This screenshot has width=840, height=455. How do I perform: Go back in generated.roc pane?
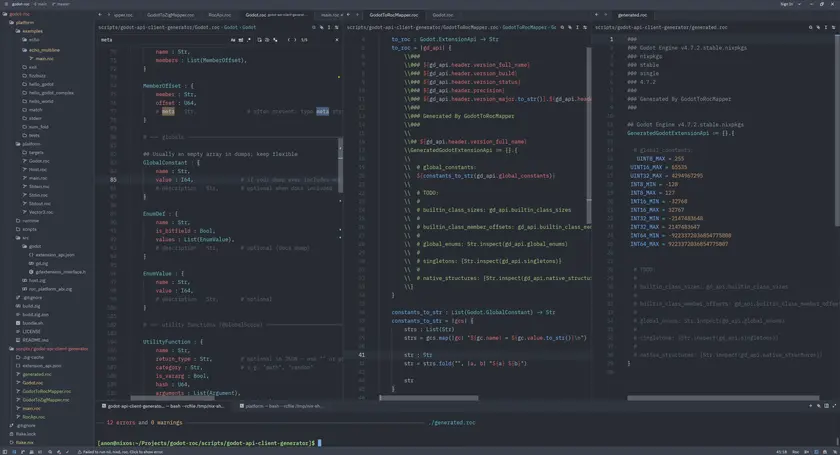coord(597,15)
